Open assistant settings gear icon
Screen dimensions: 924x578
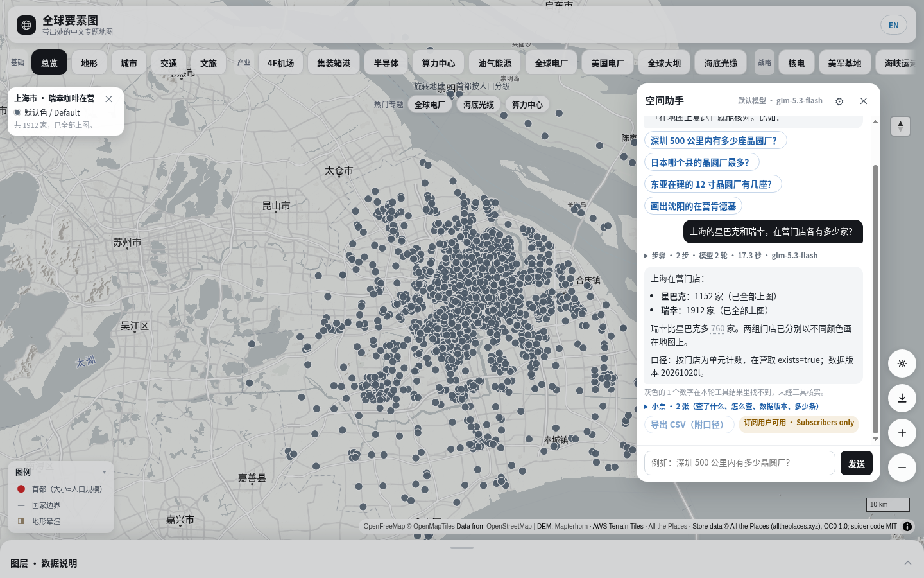pos(839,101)
